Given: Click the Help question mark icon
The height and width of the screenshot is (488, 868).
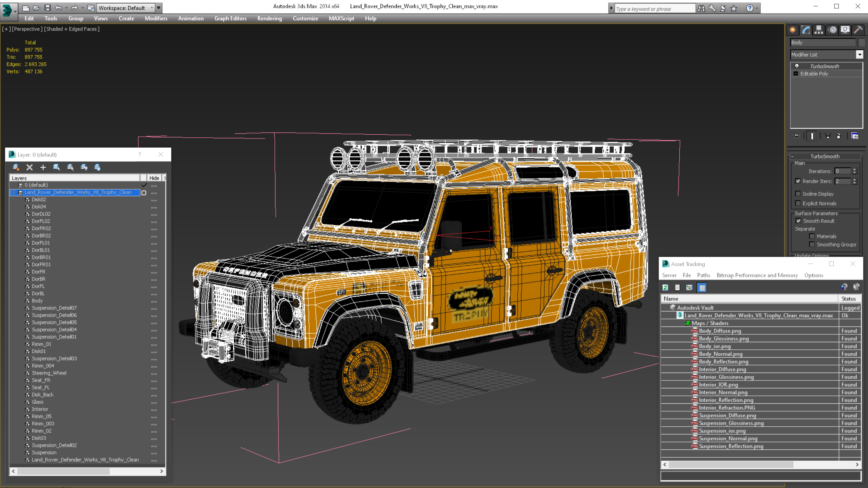Looking at the screenshot, I should pos(749,8).
